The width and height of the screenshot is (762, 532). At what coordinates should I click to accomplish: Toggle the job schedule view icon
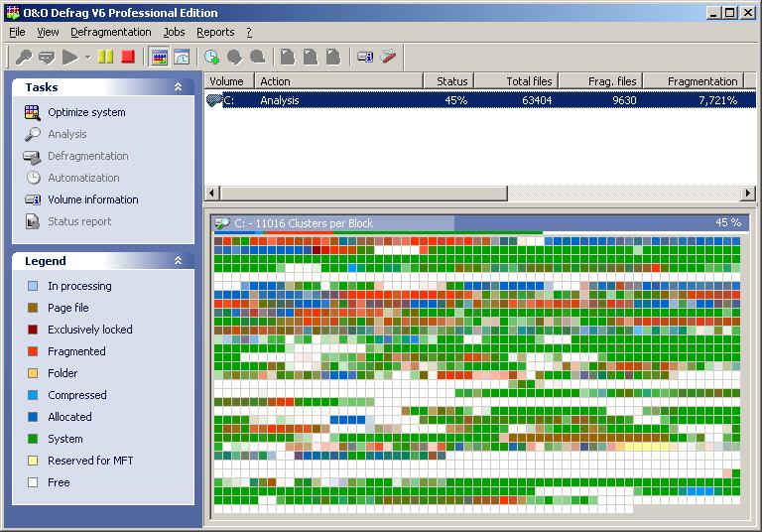coord(181,58)
